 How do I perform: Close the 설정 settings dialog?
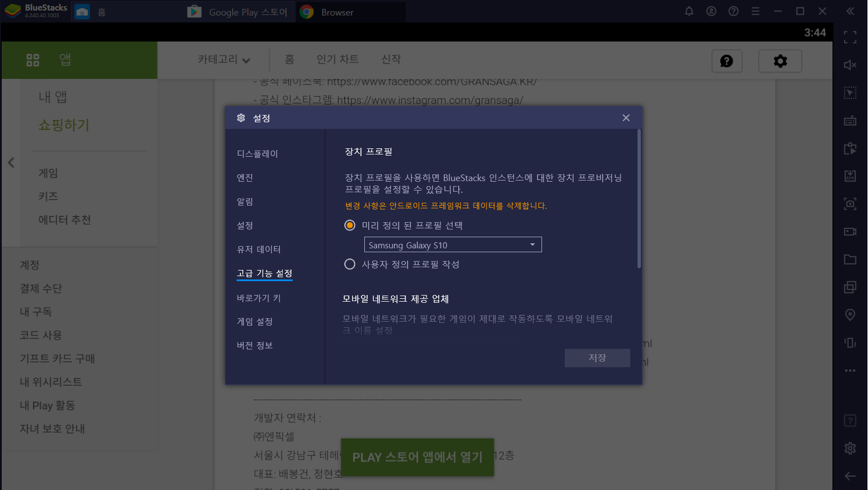coord(626,118)
